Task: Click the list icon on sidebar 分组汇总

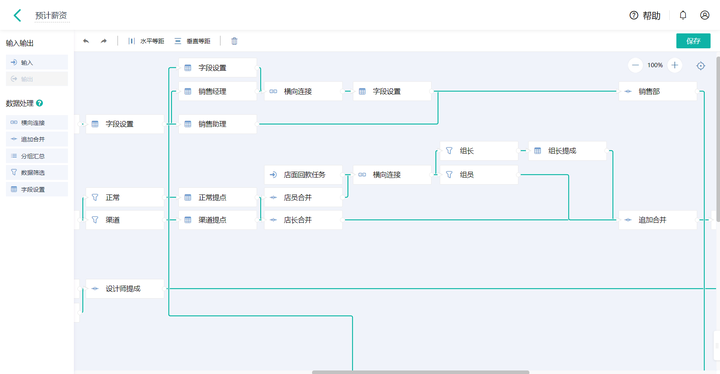Action: point(14,156)
